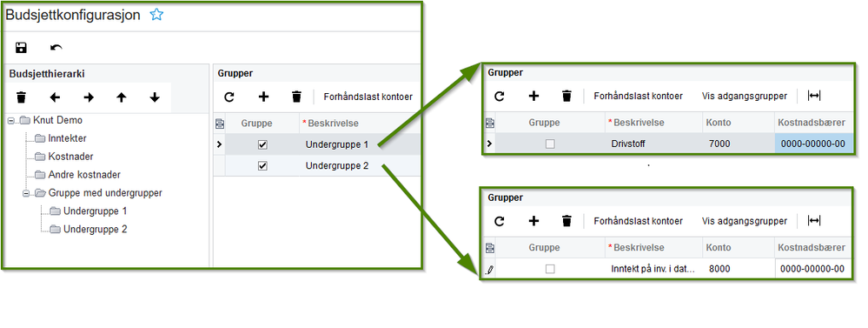This screenshot has height=328, width=868.
Task: Click trash icon in Budsjetthierarki toolbar
Action: point(21,97)
